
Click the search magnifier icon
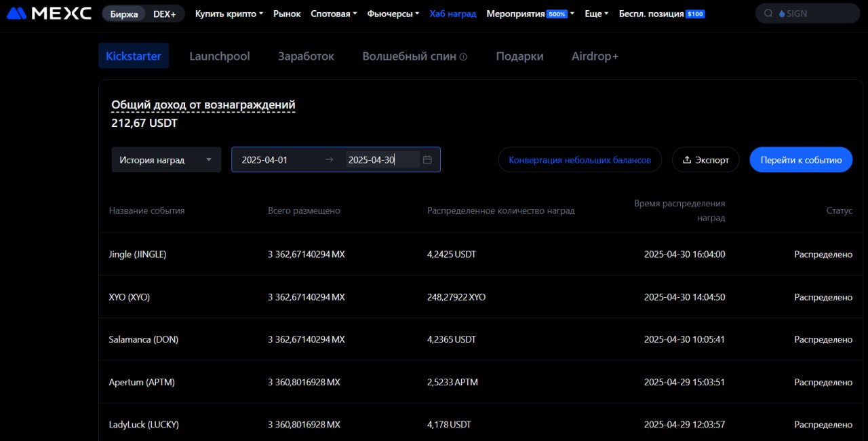click(x=768, y=14)
